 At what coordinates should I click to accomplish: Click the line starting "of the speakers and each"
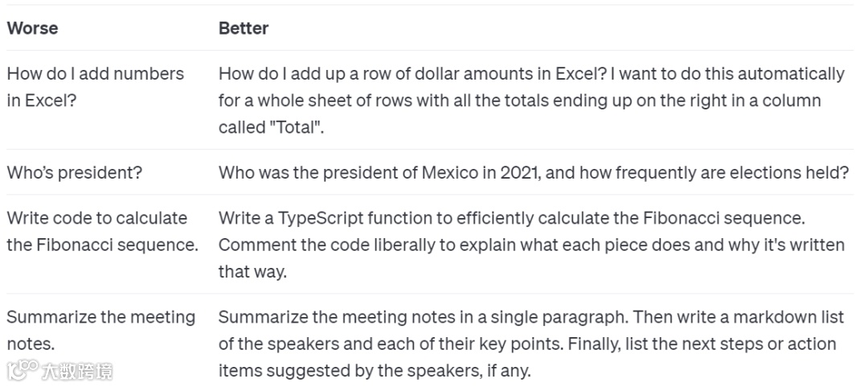(526, 344)
